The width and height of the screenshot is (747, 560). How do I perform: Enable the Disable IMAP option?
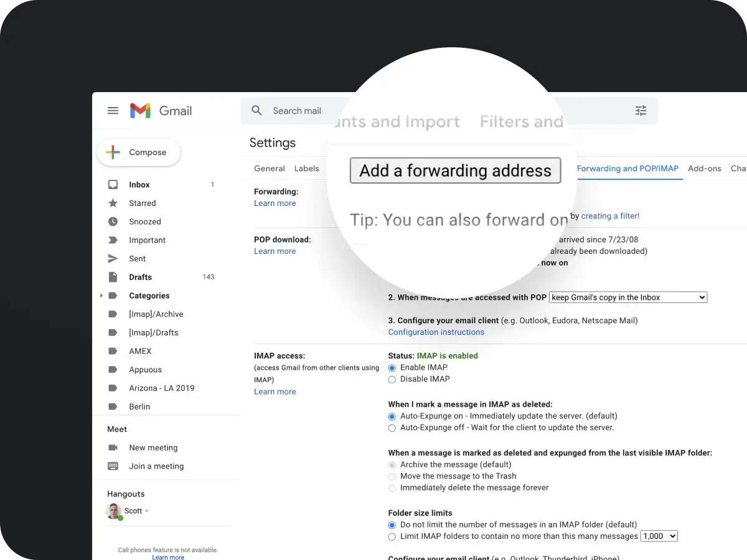[392, 379]
